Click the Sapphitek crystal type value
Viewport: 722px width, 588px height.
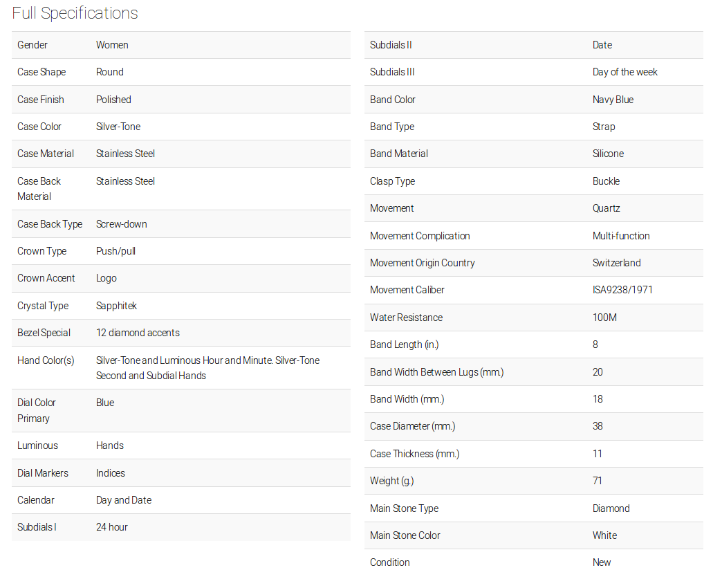[117, 306]
